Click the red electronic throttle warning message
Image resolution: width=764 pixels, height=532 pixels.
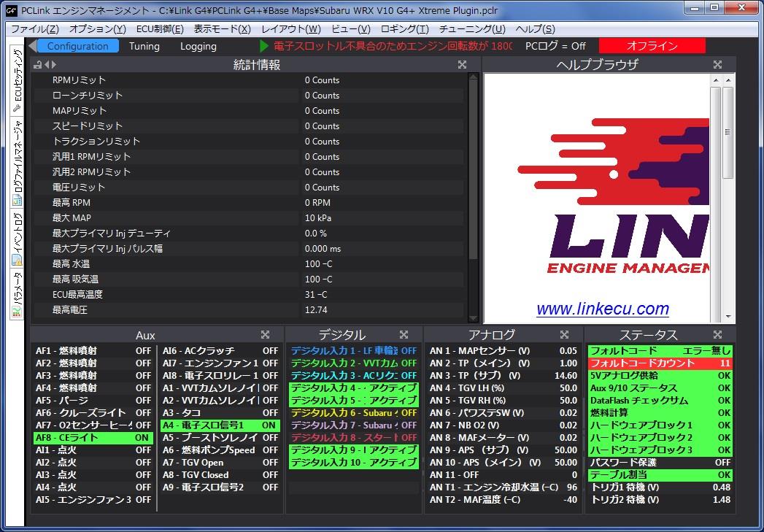click(x=393, y=46)
